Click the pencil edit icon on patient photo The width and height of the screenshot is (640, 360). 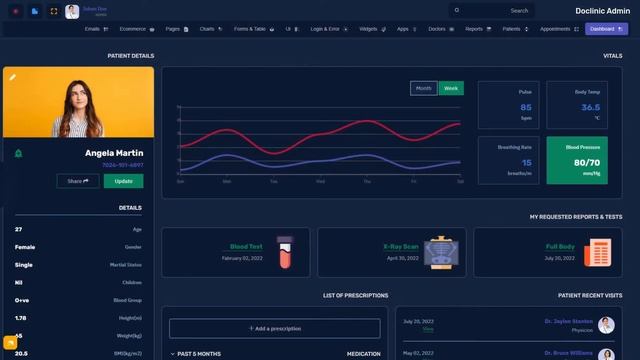click(x=13, y=77)
